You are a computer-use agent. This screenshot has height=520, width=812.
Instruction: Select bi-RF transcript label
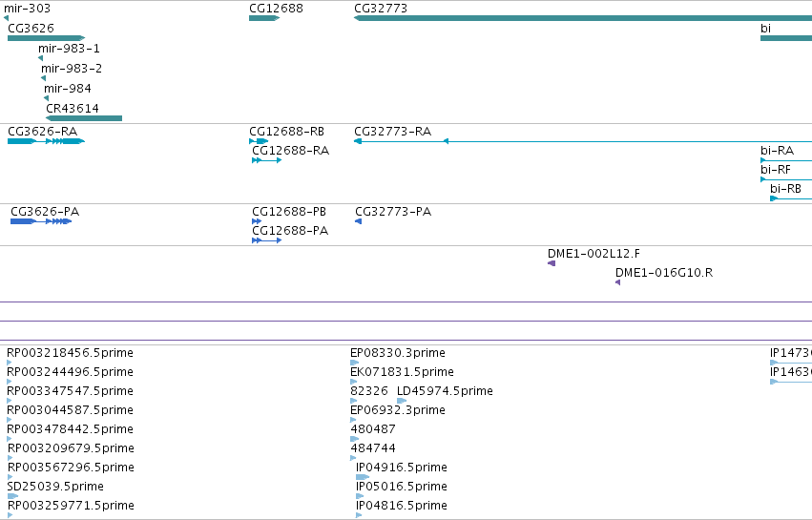775,170
